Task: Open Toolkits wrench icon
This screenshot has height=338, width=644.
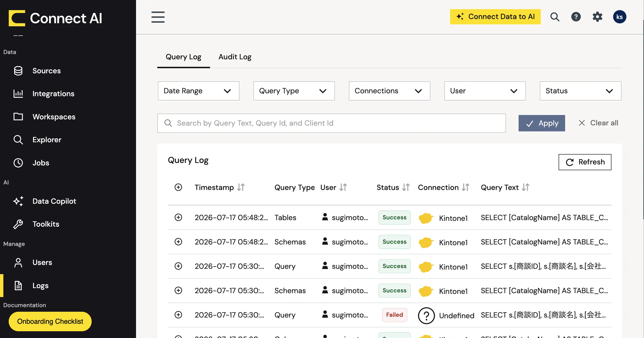Action: [18, 224]
